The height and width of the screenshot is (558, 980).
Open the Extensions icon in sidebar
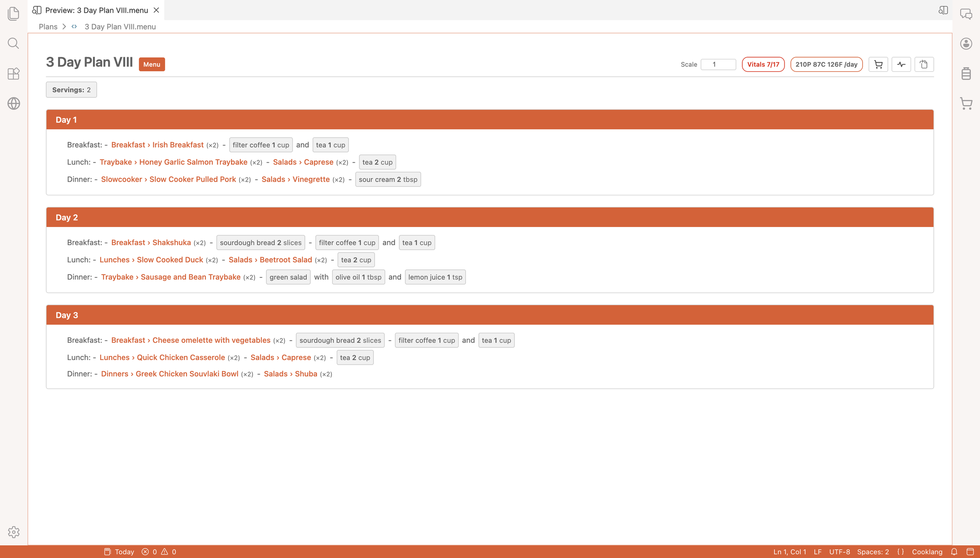pyautogui.click(x=14, y=74)
